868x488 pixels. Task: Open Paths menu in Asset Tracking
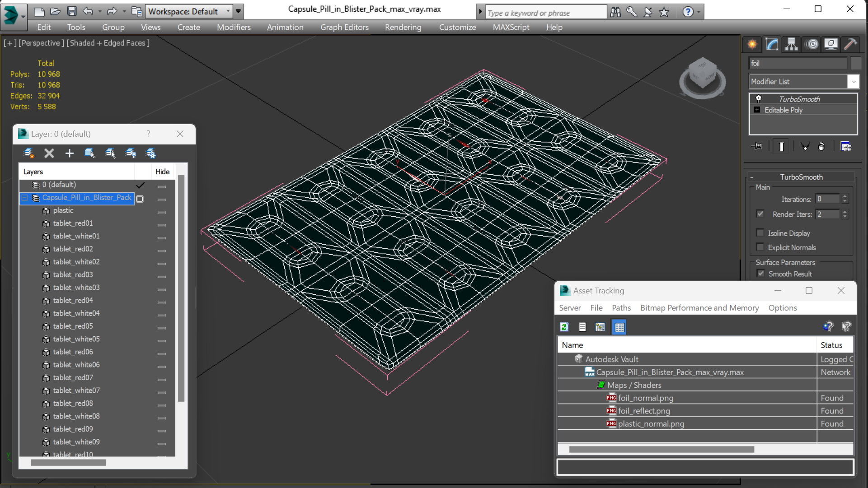(621, 307)
